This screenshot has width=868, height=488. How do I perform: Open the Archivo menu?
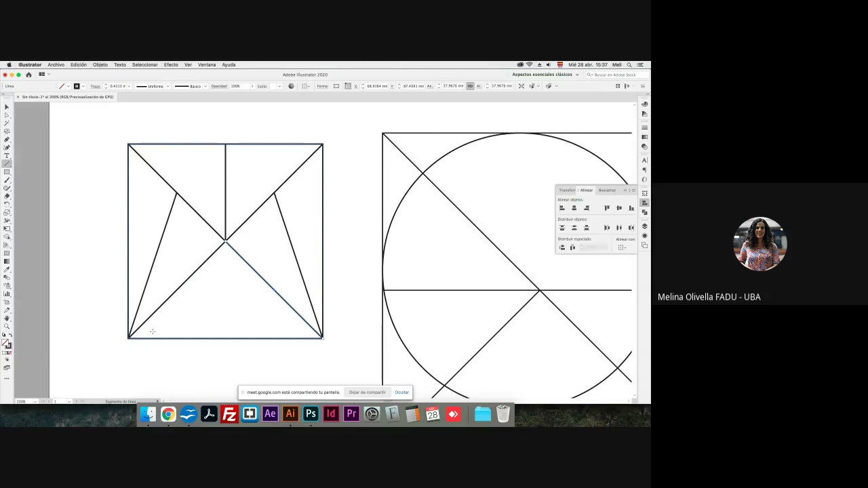[56, 64]
